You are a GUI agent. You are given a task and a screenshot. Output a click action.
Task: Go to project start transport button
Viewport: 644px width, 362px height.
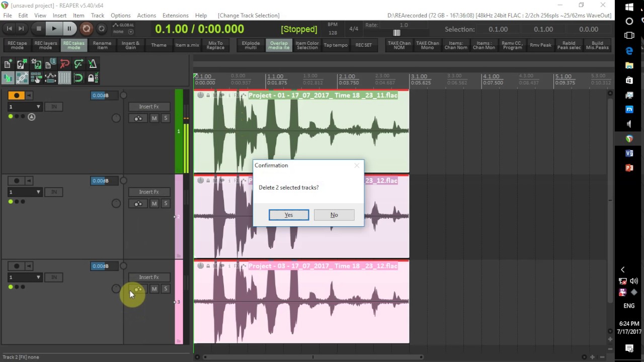9,29
